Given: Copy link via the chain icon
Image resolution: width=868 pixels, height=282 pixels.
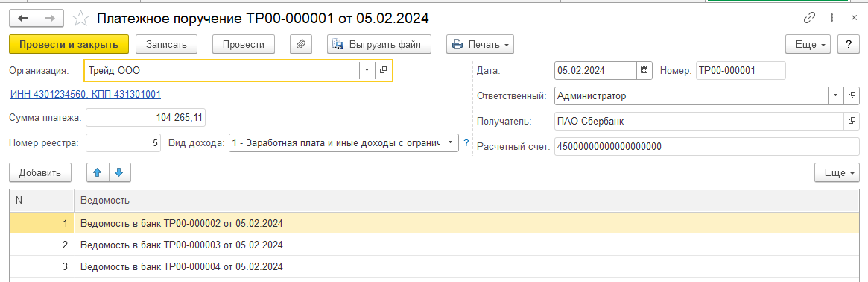Looking at the screenshot, I should click(x=809, y=19).
